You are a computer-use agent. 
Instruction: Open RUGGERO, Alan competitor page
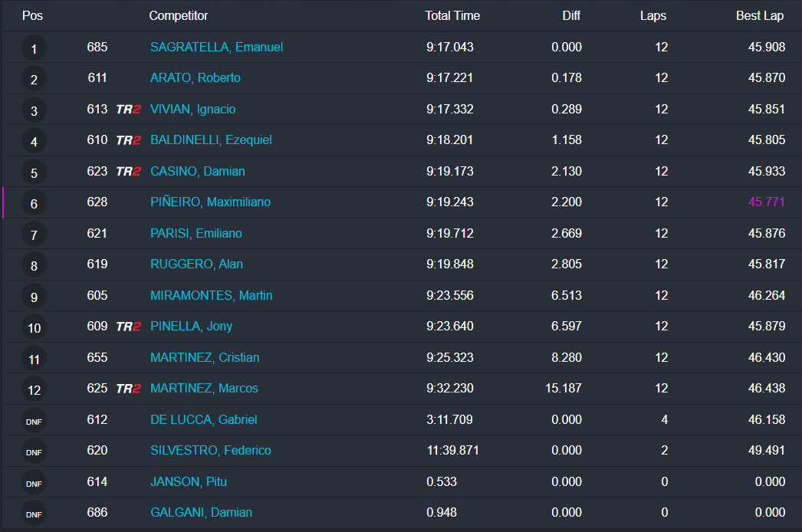click(196, 264)
